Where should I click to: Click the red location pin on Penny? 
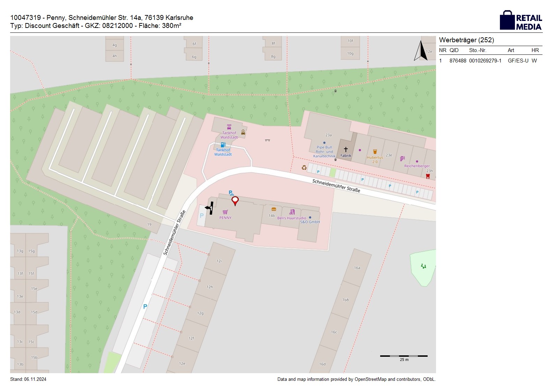[235, 201]
